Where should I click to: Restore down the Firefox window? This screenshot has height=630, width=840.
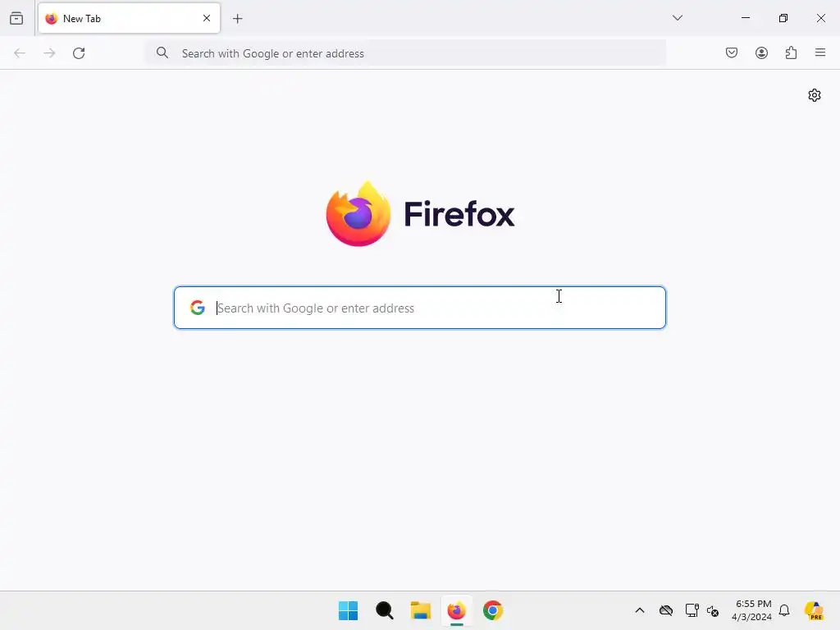(x=783, y=18)
